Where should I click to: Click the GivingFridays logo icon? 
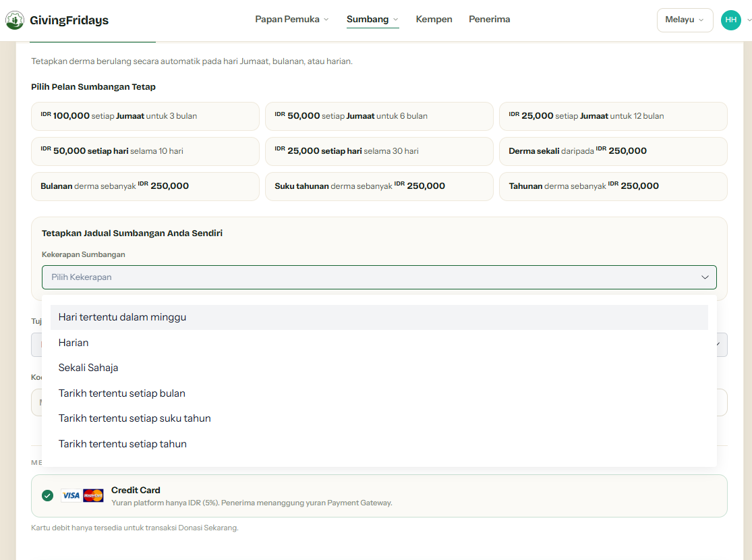[14, 20]
